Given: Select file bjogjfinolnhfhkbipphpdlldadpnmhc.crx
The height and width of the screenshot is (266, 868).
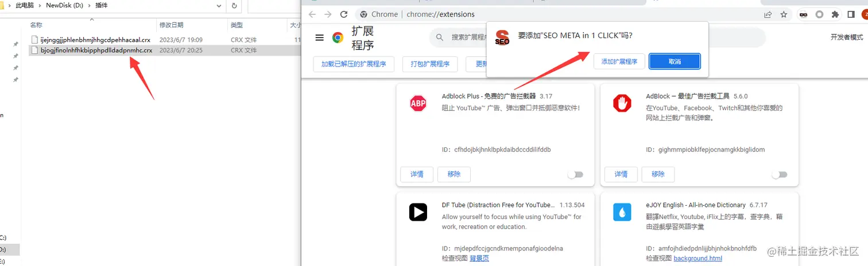Looking at the screenshot, I should (x=96, y=50).
